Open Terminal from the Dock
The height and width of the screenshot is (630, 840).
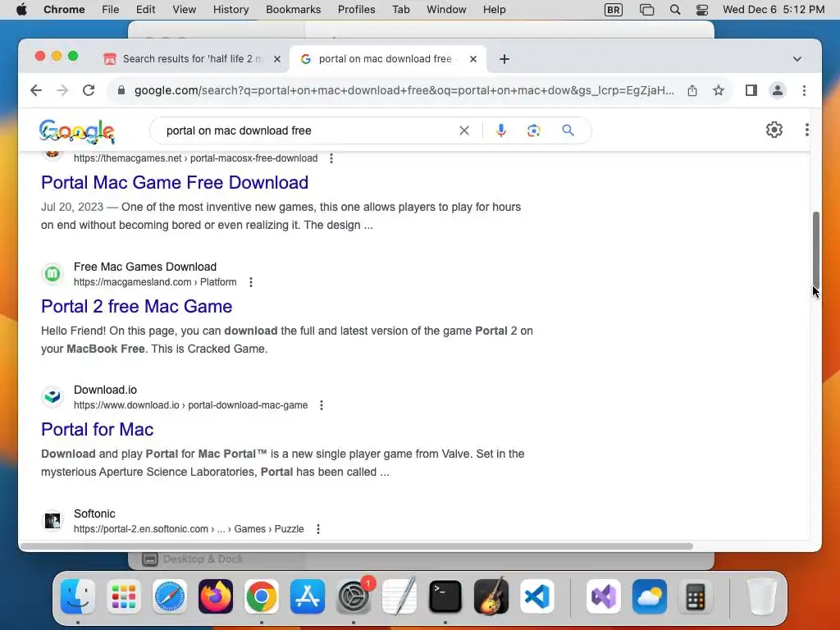[445, 596]
